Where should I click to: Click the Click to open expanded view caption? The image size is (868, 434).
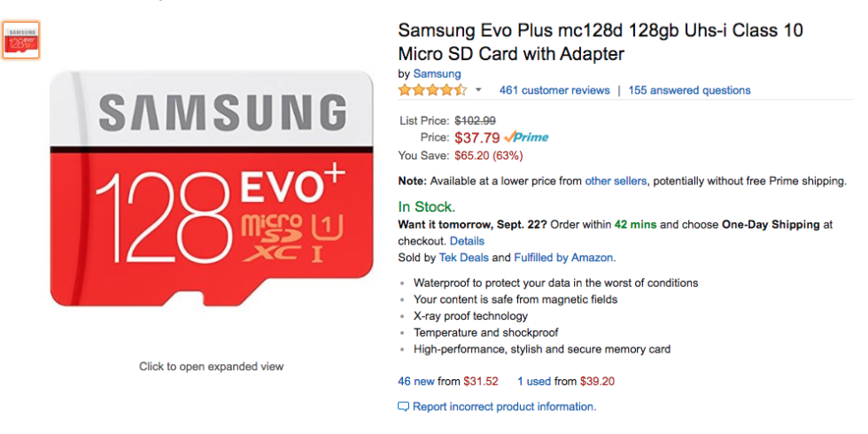211,366
